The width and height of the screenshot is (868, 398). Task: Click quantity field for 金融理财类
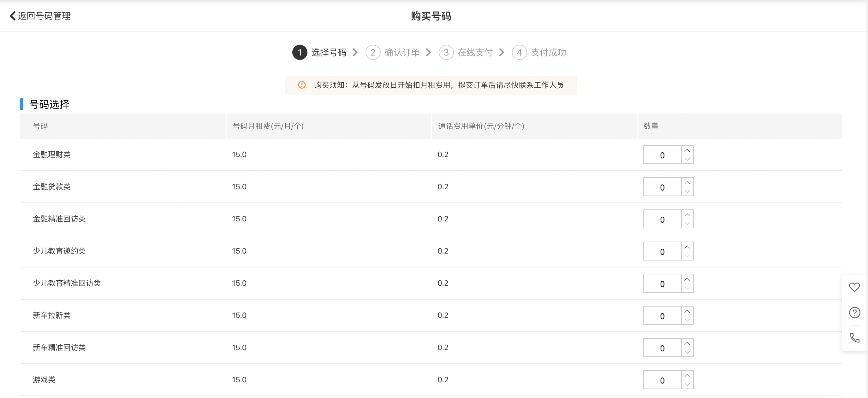[662, 155]
